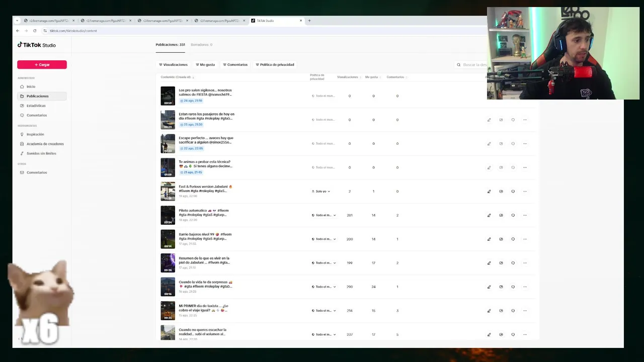
Task: Edit the 'Resumen de lo que es vivir' post
Action: click(489, 263)
